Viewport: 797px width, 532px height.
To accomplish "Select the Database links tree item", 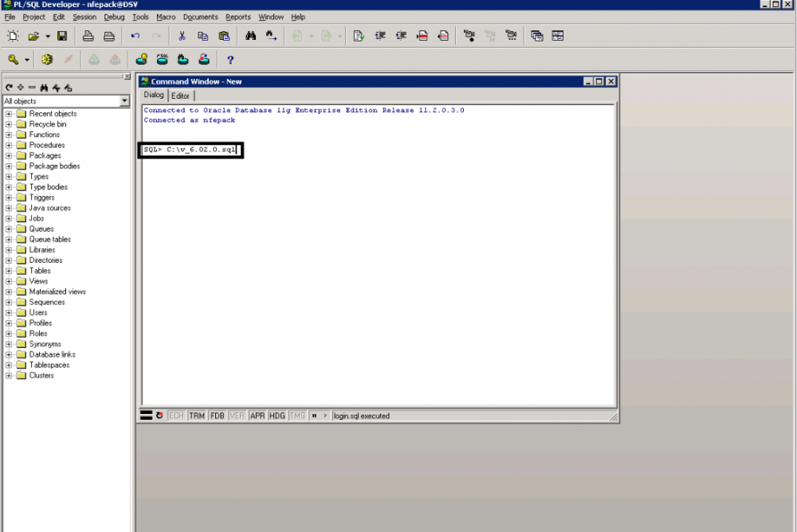I will [52, 354].
